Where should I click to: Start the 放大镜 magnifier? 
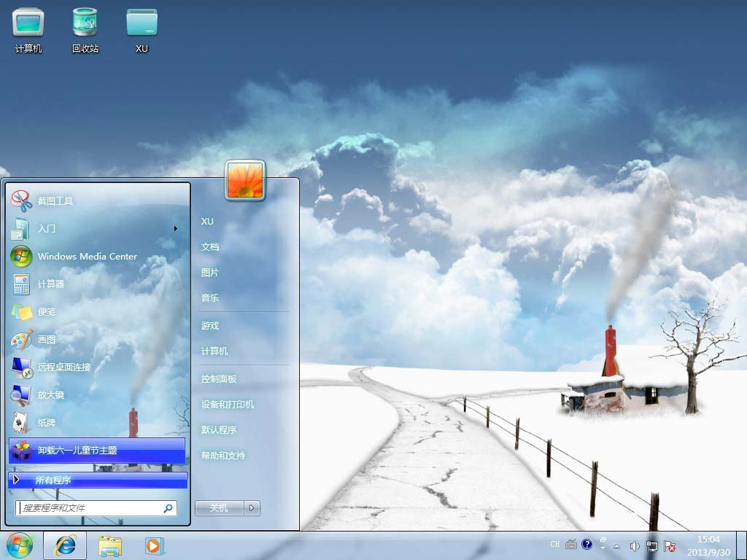(51, 394)
